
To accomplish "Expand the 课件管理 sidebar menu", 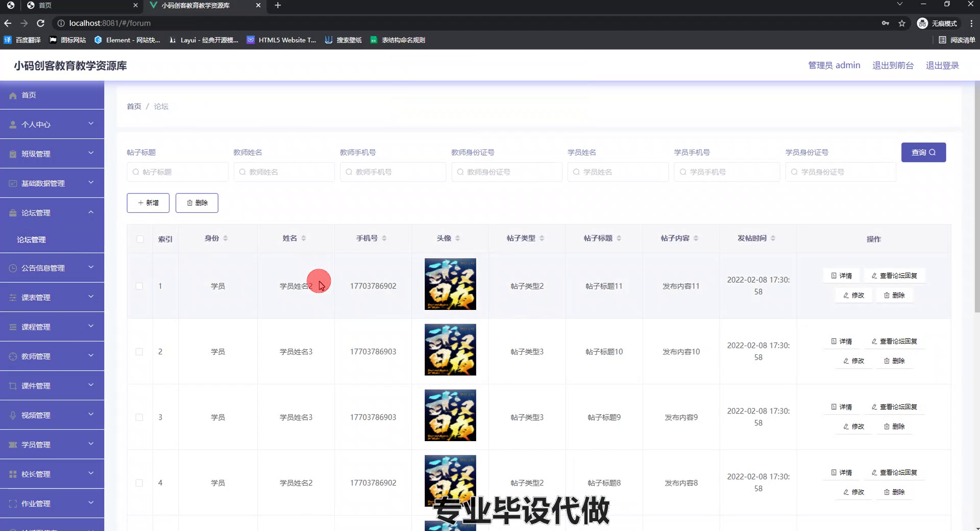I will [x=52, y=385].
